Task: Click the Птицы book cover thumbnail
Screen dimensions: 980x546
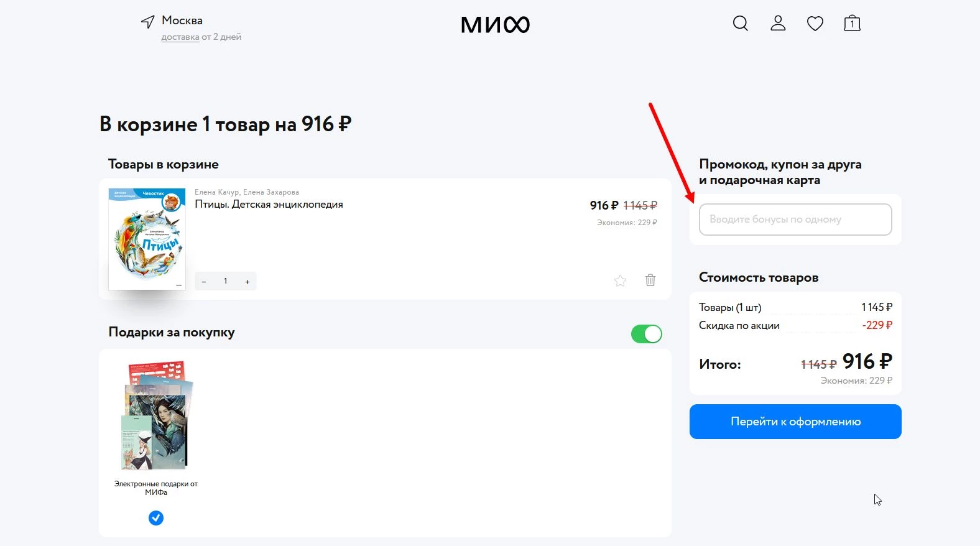Action: click(147, 239)
